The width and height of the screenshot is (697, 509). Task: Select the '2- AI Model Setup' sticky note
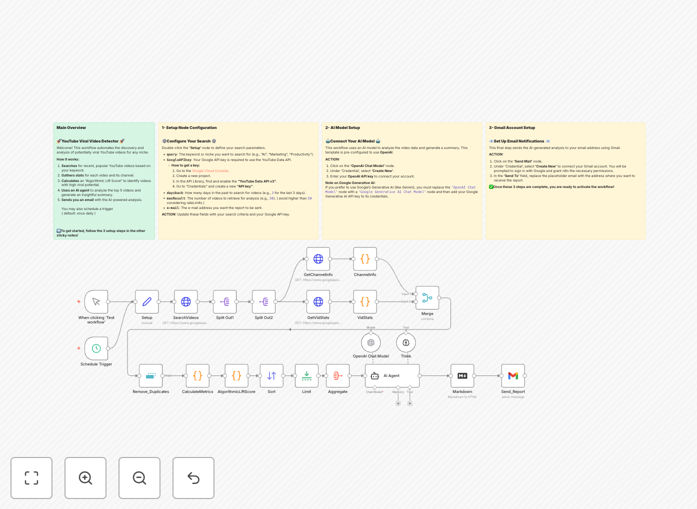(x=402, y=181)
